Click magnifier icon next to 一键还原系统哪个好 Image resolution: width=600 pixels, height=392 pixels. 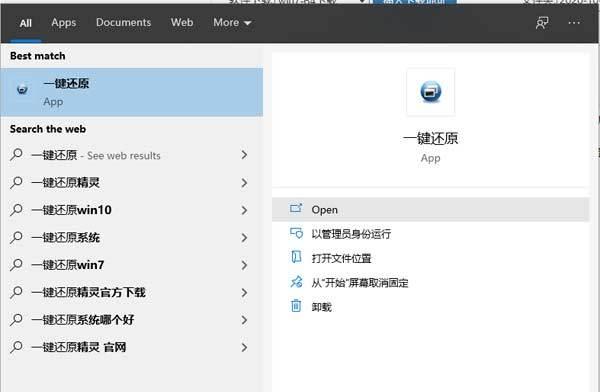16,319
